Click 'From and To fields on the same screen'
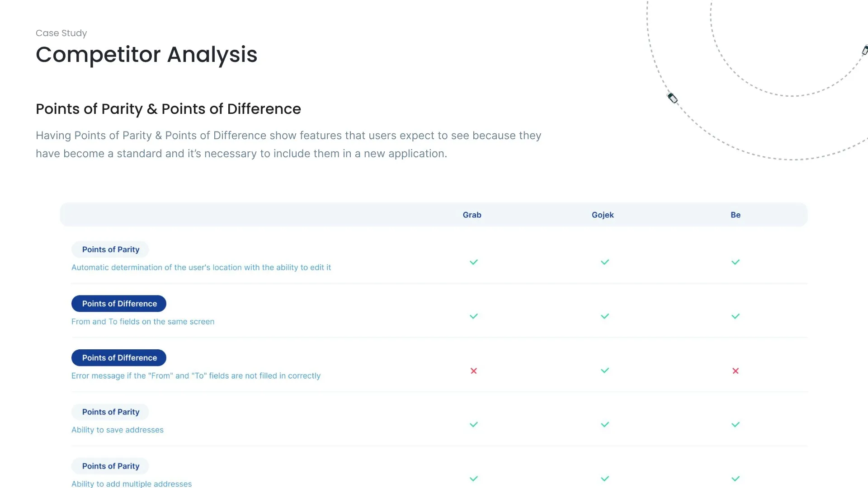This screenshot has height=488, width=868. pos(143,322)
